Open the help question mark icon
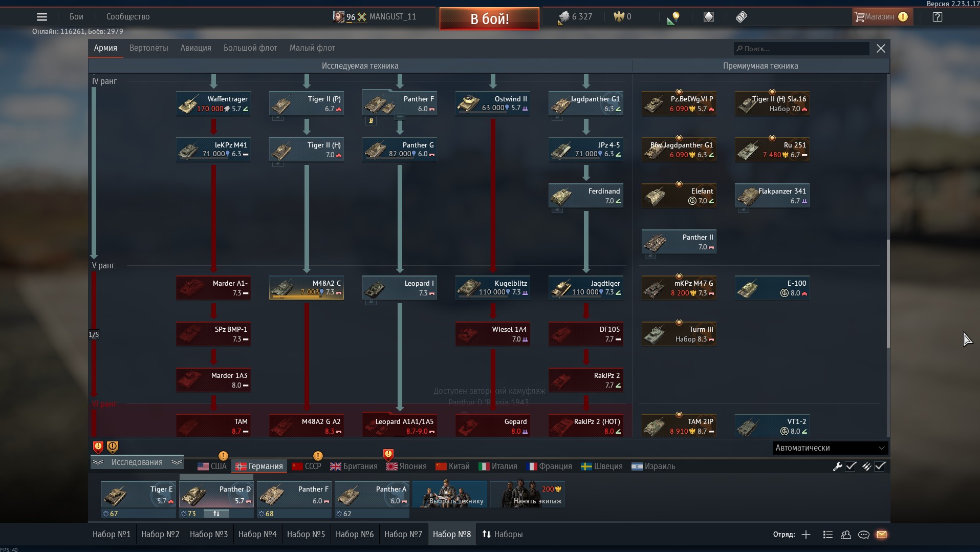This screenshot has height=552, width=980. coord(938,17)
